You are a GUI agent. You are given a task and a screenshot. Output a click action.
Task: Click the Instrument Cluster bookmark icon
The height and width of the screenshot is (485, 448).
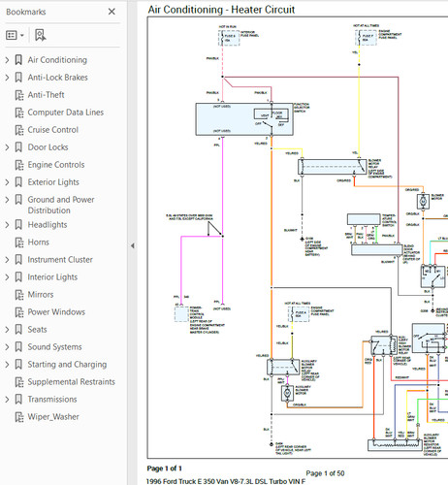(18, 260)
